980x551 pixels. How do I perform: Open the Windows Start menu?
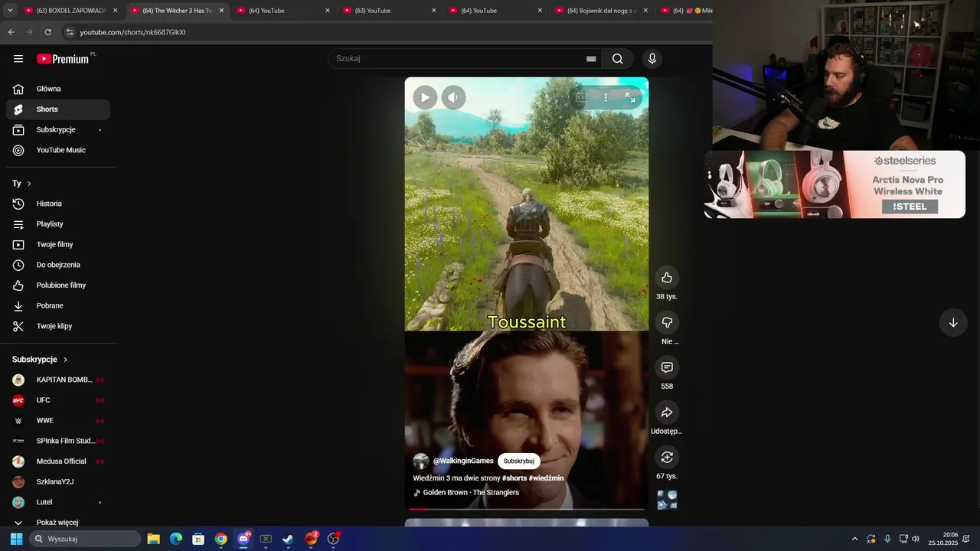pyautogui.click(x=16, y=539)
